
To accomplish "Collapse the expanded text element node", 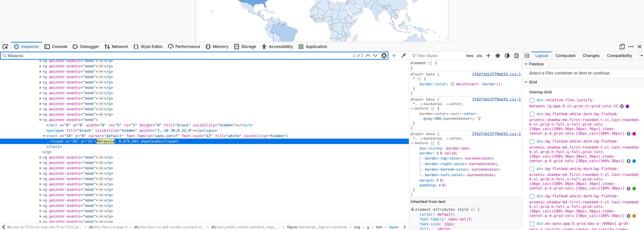I will (x=44, y=136).
